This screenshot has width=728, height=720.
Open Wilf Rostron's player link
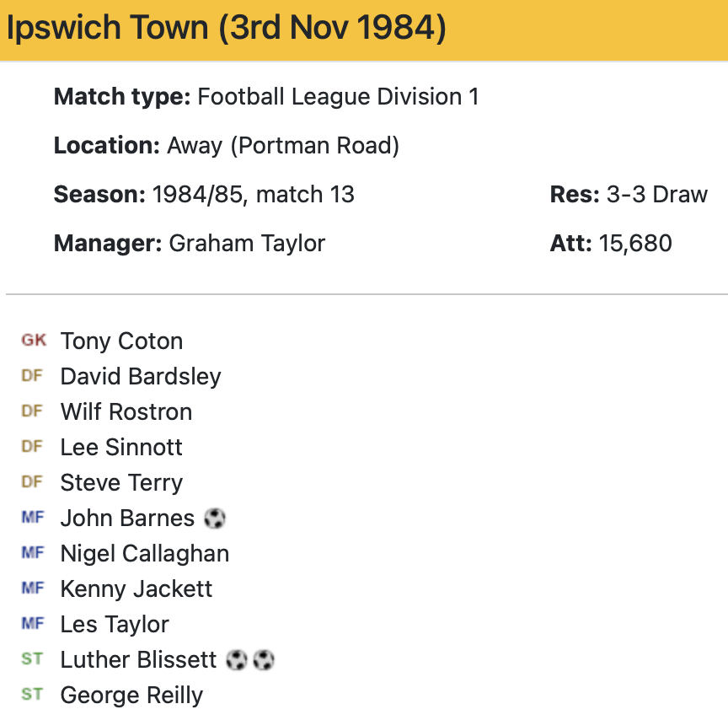click(x=126, y=412)
